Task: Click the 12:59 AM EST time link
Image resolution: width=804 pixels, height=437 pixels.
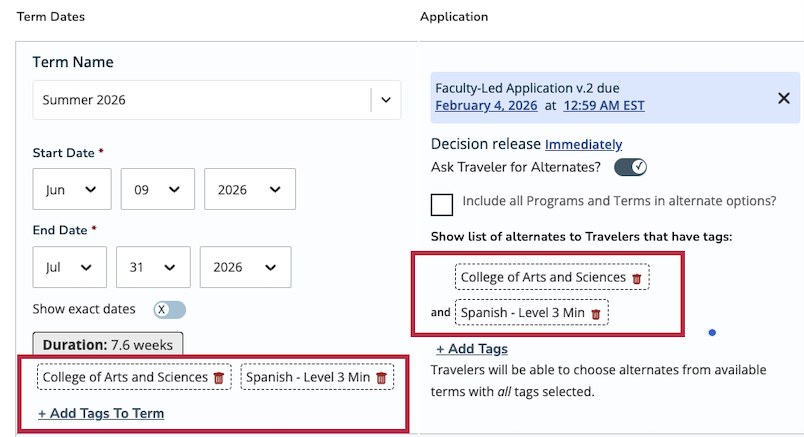Action: click(x=604, y=105)
